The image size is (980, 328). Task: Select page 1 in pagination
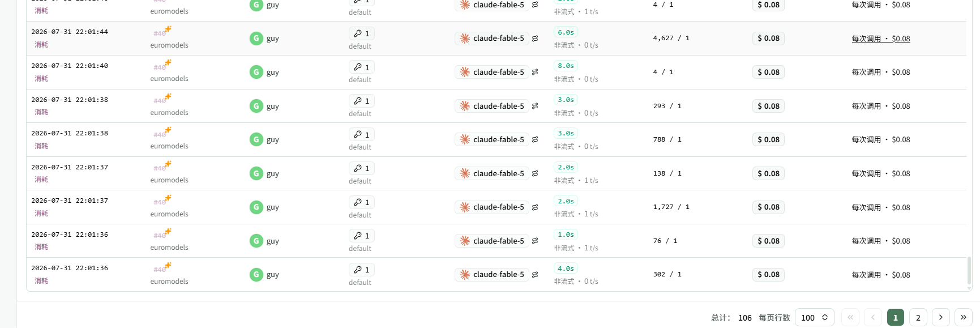(896, 317)
